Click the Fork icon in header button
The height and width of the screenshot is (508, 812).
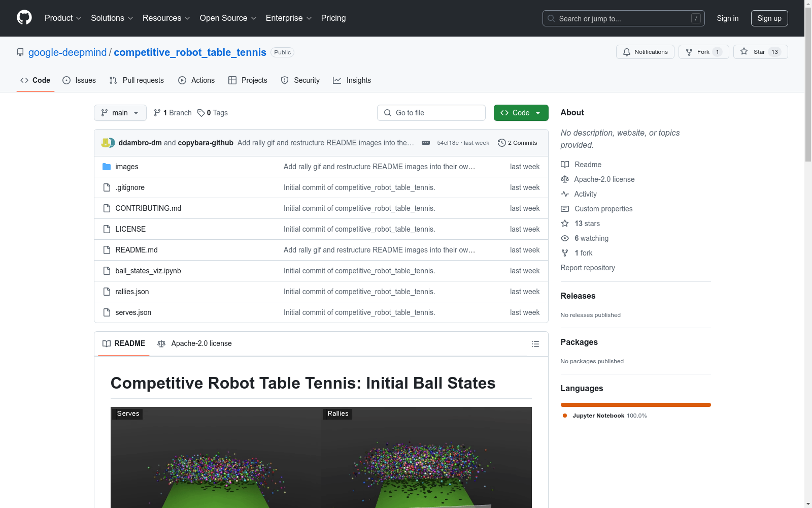[689, 52]
